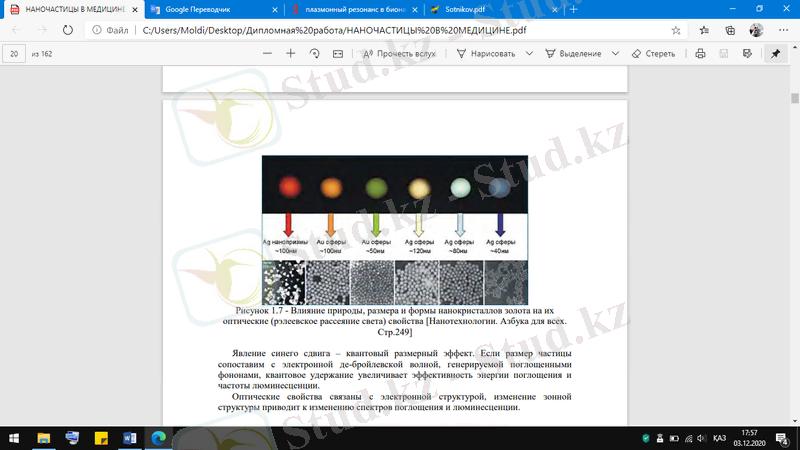This screenshot has width=800, height=450.
Task: Click the address bar with the PDF path
Action: click(334, 30)
